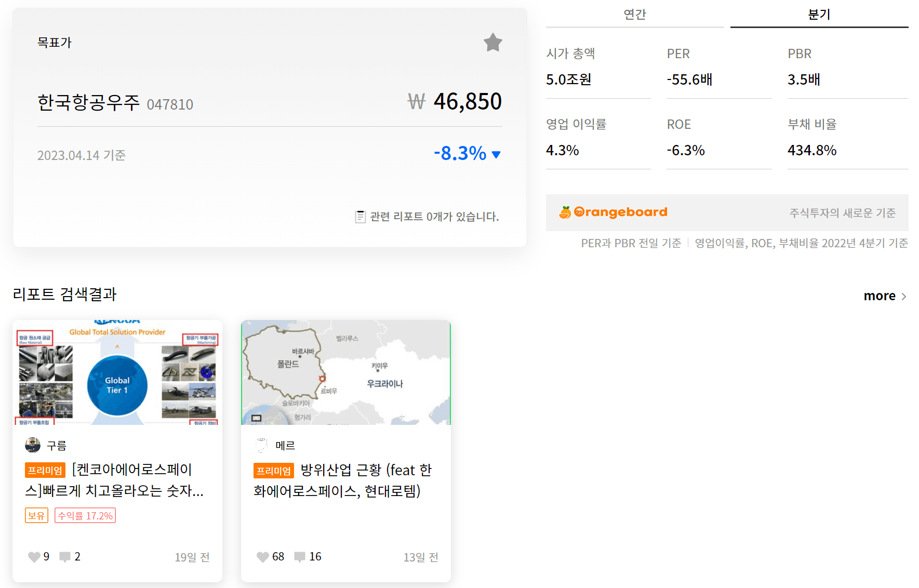
Task: Click the 수익률 17.2% tag
Action: (85, 516)
